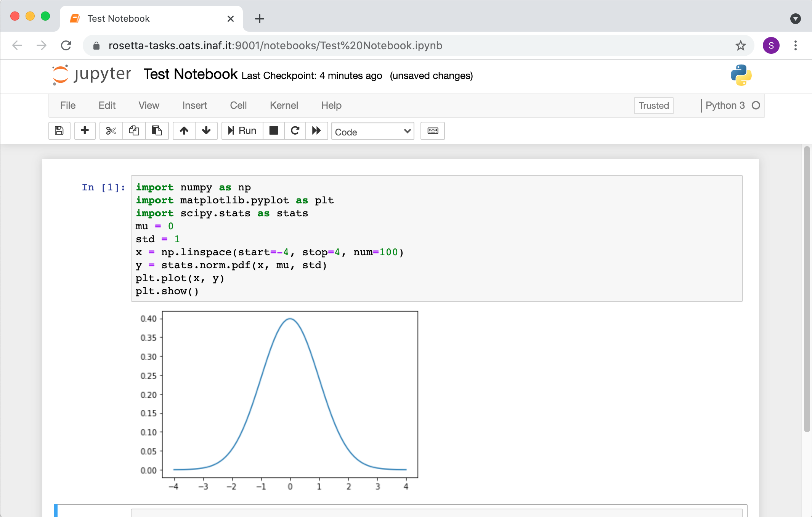
Task: Go back in browser history
Action: [17, 46]
